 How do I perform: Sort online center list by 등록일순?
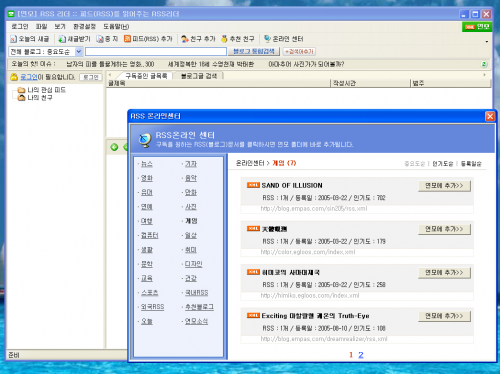point(471,164)
